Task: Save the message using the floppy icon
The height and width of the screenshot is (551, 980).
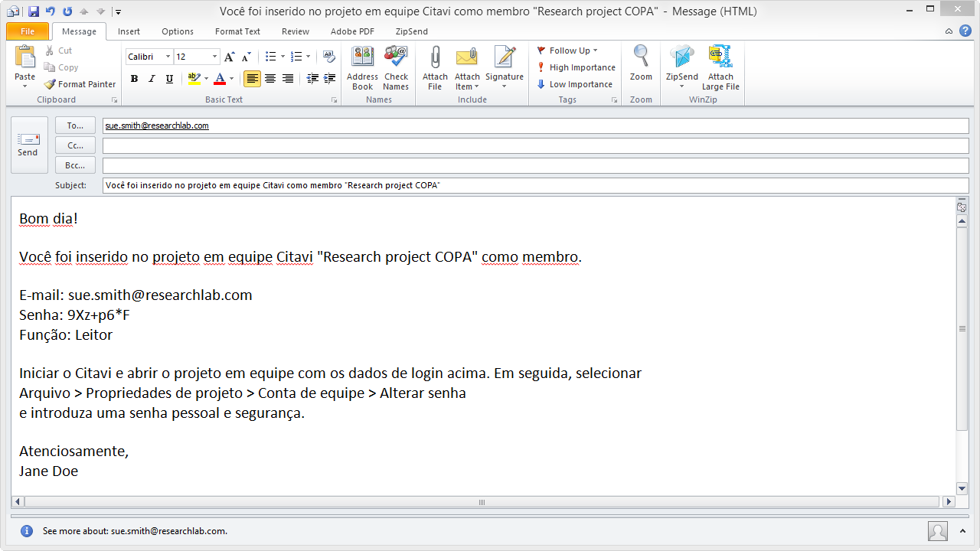Action: pos(33,11)
